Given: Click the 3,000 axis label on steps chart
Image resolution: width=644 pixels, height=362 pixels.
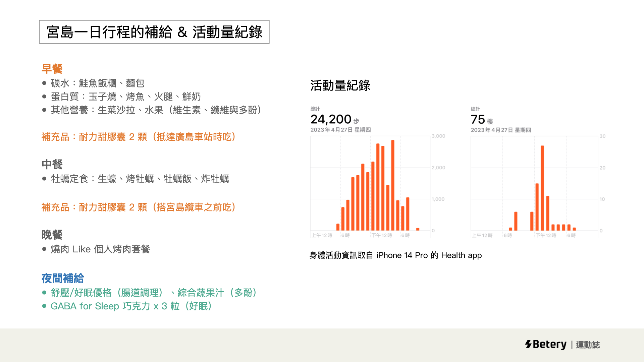Looking at the screenshot, I should pos(438,136).
